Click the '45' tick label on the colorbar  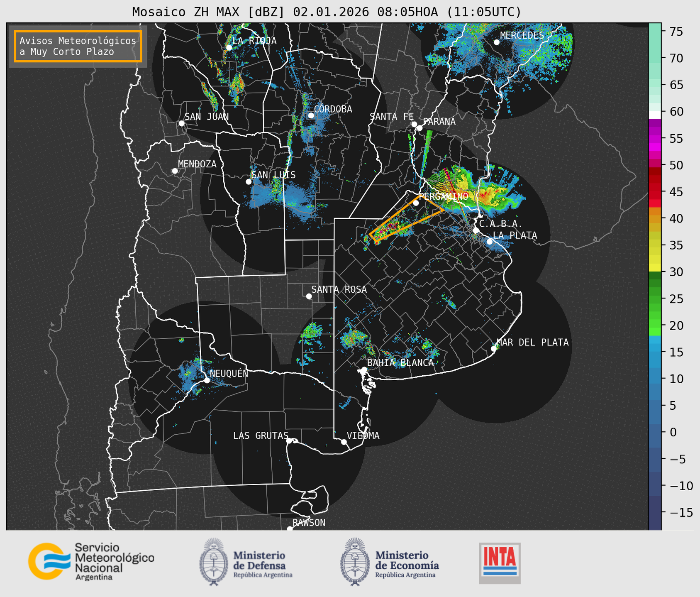click(x=676, y=192)
